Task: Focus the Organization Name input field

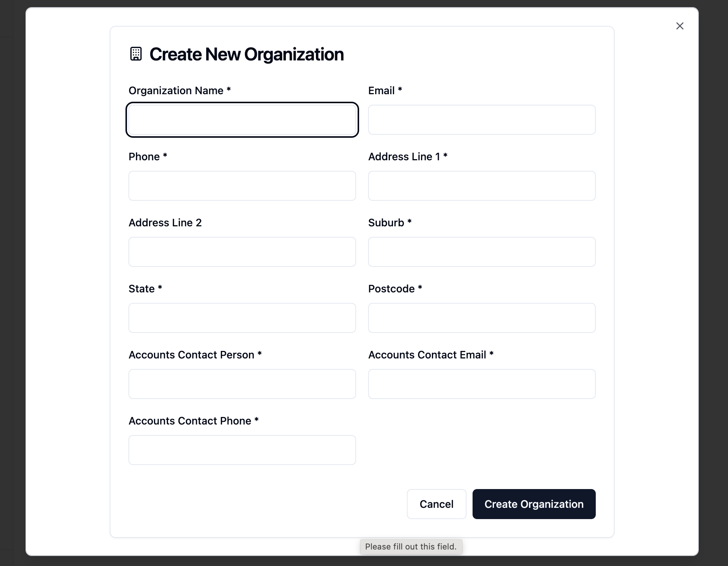Action: 242,120
